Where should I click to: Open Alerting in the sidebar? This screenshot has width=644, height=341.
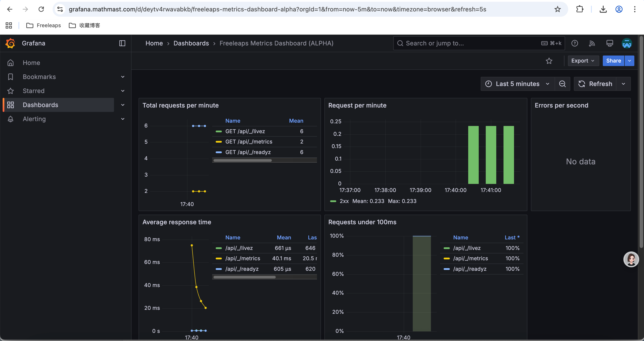[x=34, y=119]
